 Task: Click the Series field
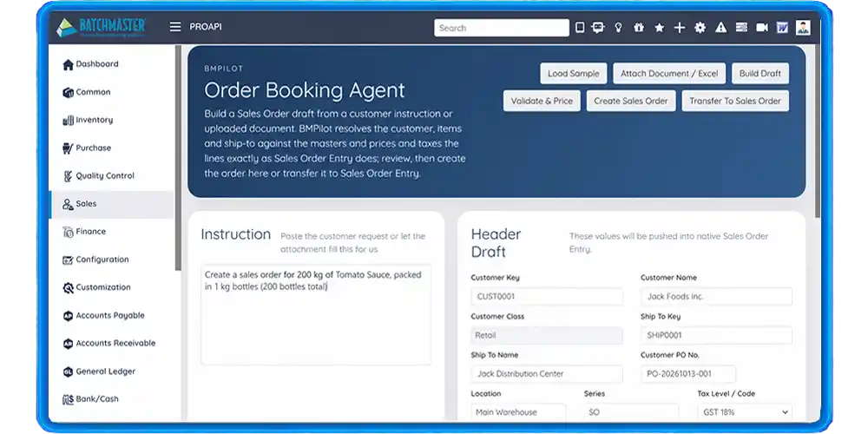pyautogui.click(x=631, y=412)
